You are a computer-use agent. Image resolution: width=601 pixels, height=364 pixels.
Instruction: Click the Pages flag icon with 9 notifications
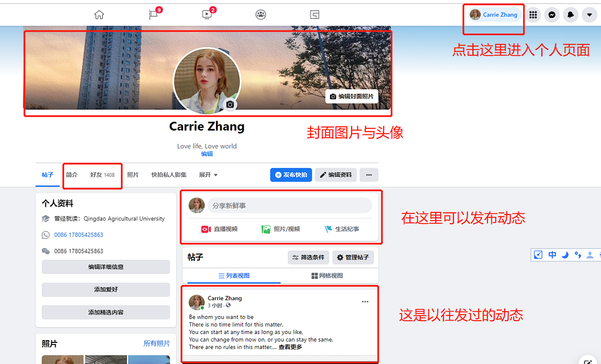pyautogui.click(x=153, y=15)
